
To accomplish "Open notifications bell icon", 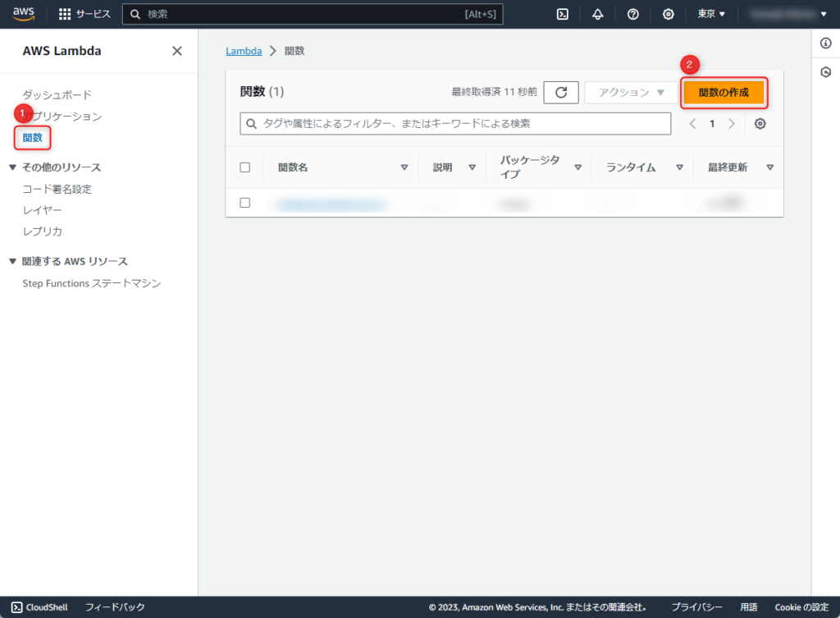I will (x=598, y=15).
